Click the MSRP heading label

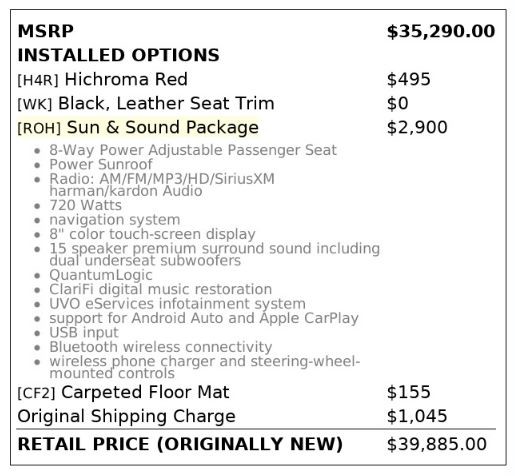(x=45, y=31)
